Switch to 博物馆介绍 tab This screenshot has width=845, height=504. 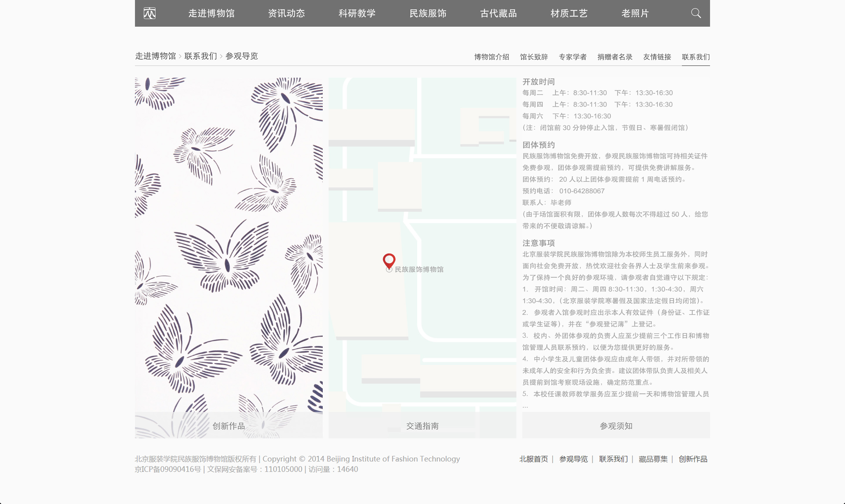[492, 57]
